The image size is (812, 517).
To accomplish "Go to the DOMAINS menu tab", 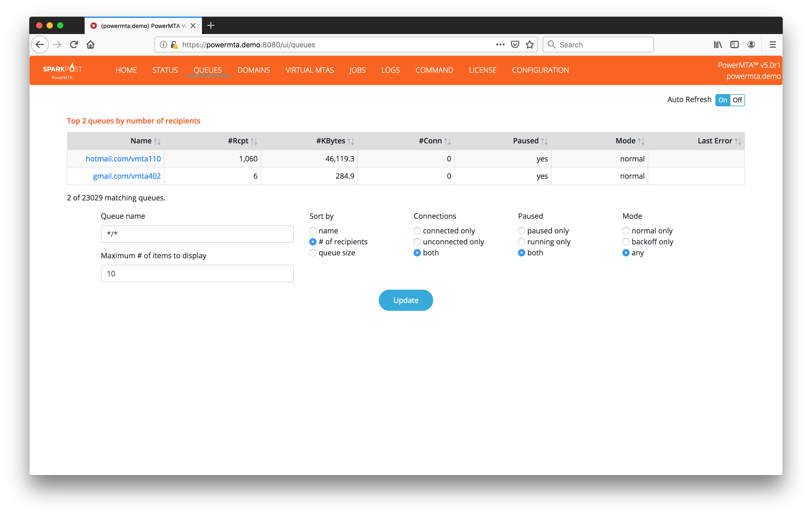I will [253, 70].
